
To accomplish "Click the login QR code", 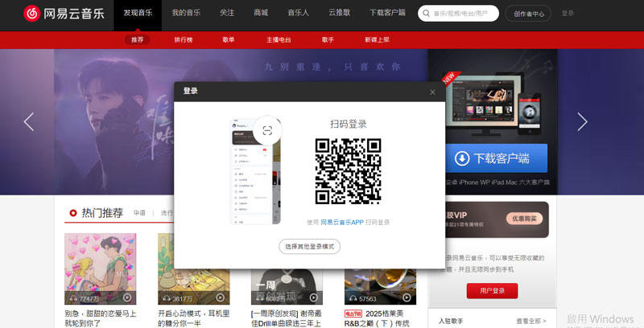I will 349,171.
